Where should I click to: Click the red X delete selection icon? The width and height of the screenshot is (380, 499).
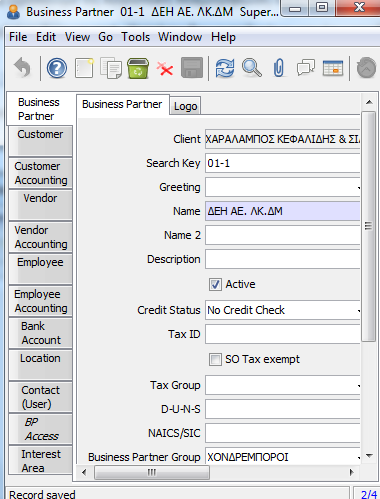(165, 69)
